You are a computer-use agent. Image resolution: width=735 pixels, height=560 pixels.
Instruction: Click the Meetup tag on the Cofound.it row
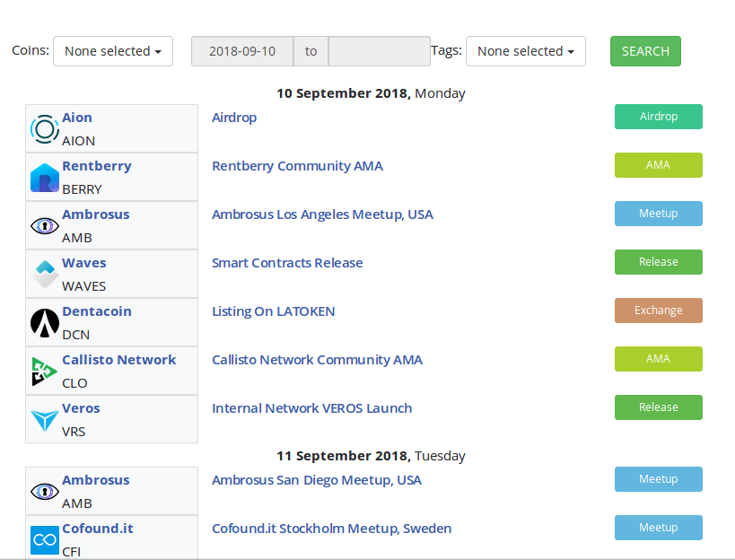pos(659,528)
